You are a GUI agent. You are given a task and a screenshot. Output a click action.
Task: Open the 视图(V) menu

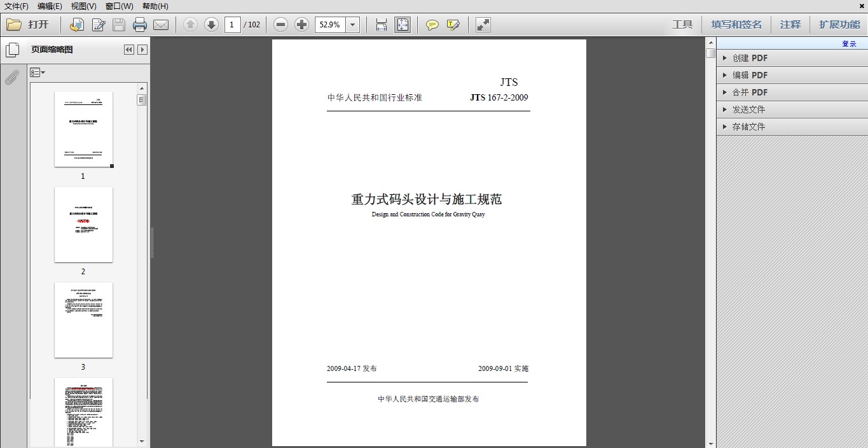pos(83,6)
